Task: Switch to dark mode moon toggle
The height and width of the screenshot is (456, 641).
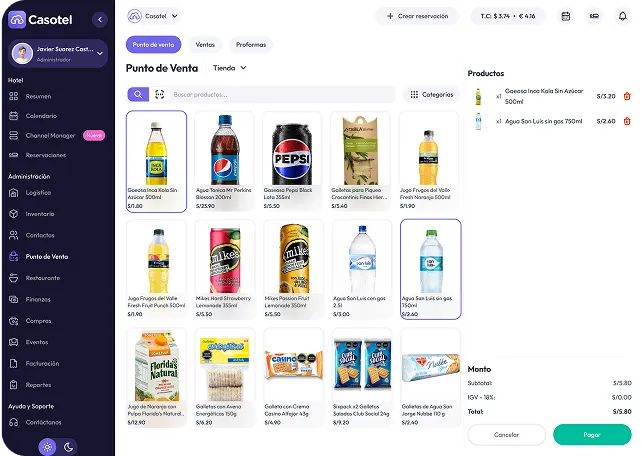Action: [x=68, y=447]
